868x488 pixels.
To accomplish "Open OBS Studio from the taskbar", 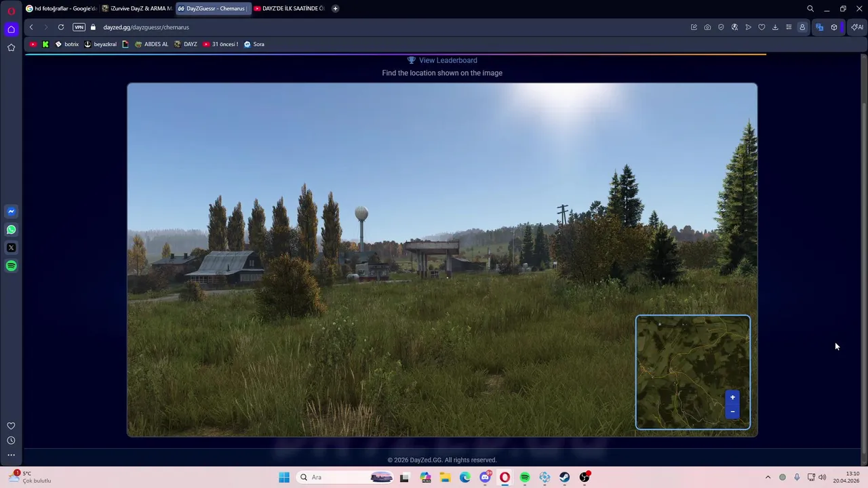I will click(585, 477).
